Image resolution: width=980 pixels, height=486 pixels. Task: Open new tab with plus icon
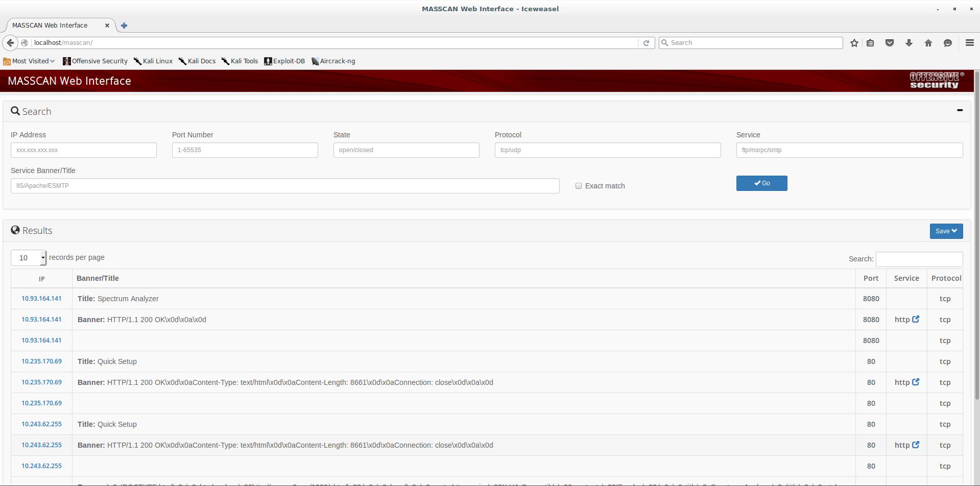[124, 26]
